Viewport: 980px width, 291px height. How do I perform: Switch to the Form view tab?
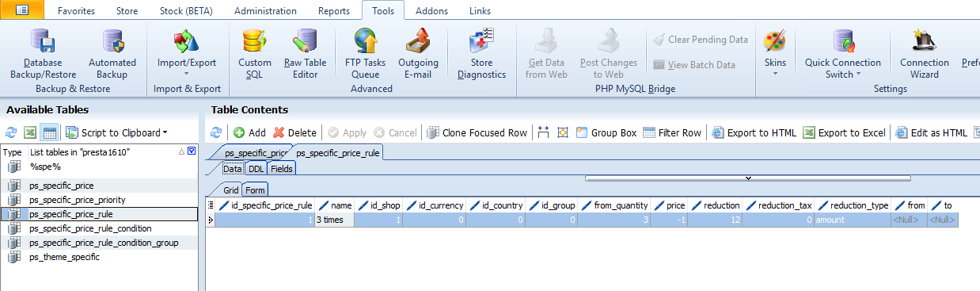pos(255,190)
